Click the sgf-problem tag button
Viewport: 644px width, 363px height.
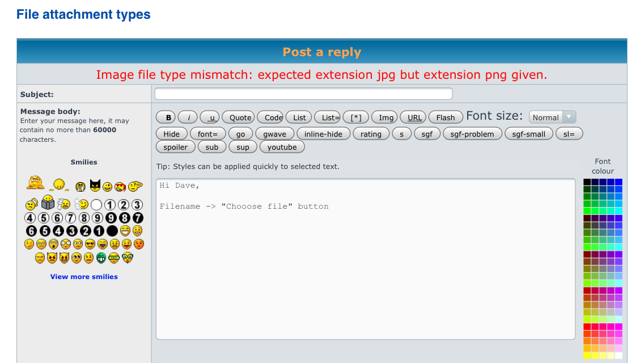pos(472,134)
